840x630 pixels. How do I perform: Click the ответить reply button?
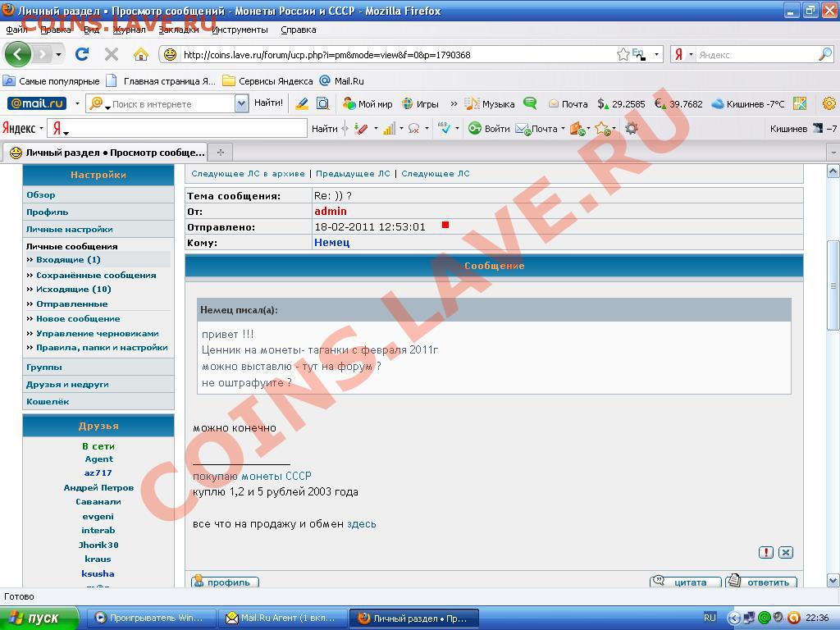coord(761,582)
